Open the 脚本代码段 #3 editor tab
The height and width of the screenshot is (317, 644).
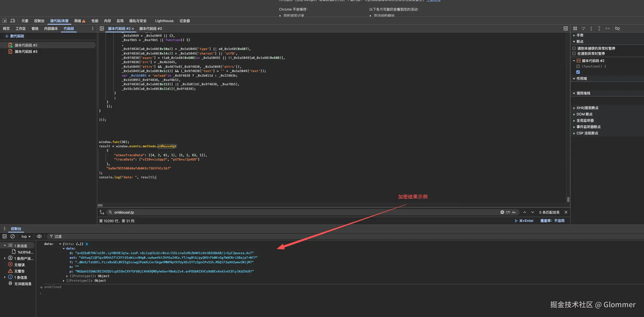point(150,28)
